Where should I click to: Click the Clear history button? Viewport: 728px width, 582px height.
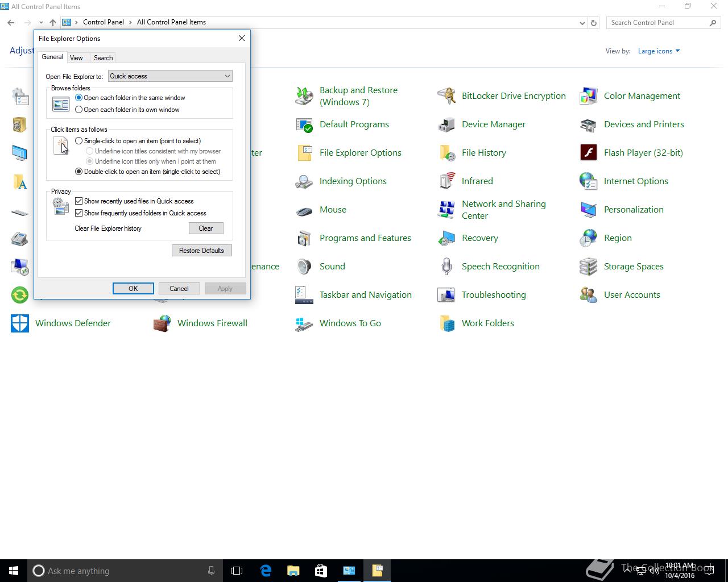[x=206, y=228]
